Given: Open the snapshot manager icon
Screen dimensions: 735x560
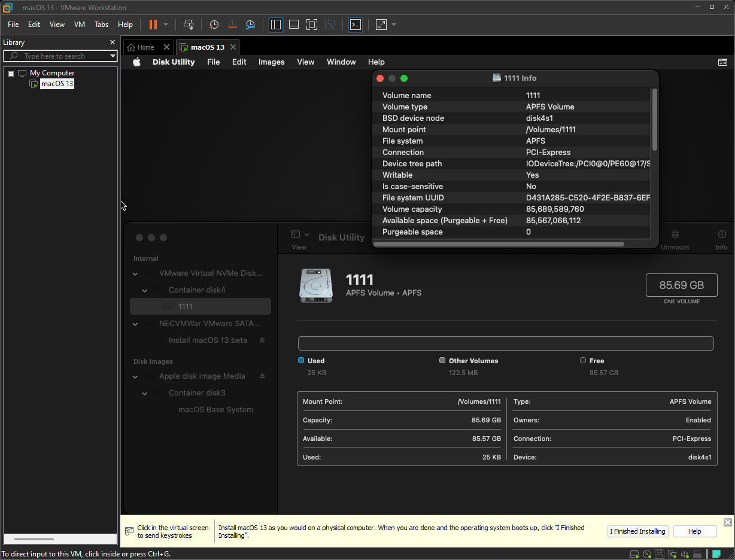Looking at the screenshot, I should (x=250, y=25).
